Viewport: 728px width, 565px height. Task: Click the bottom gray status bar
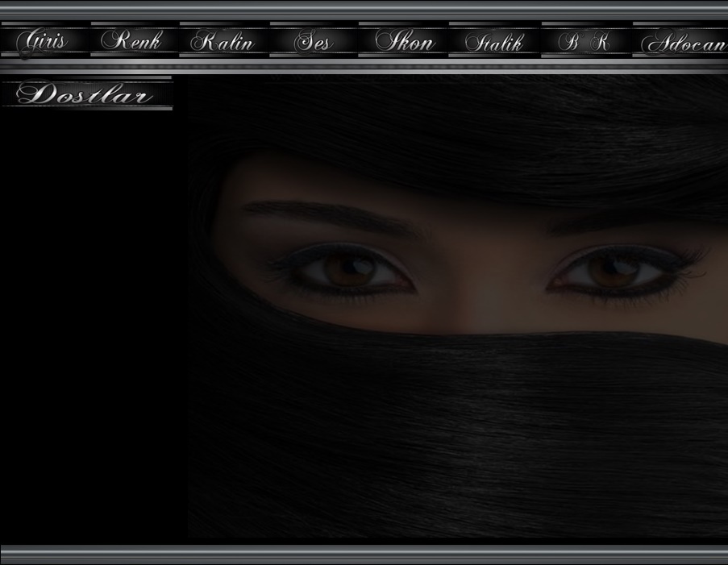click(x=364, y=554)
